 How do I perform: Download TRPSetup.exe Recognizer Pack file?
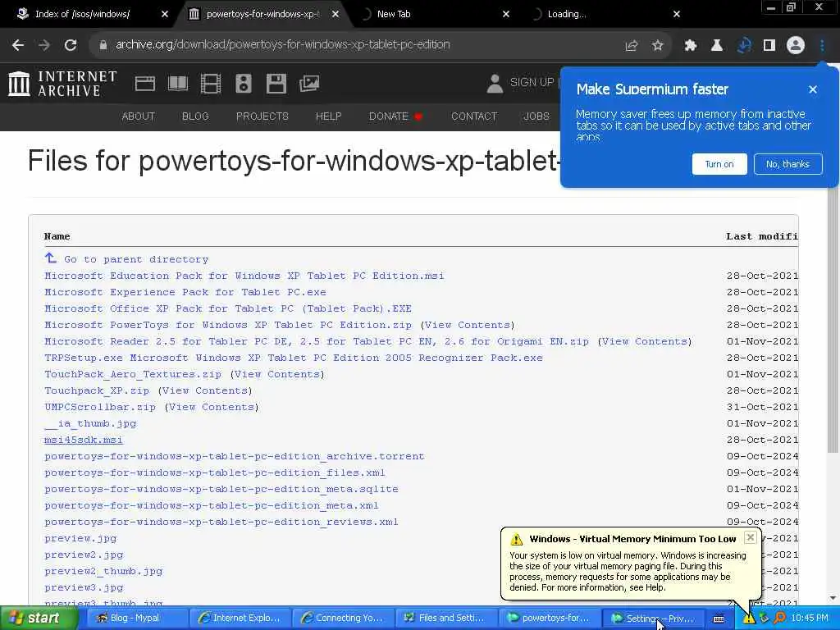(294, 358)
